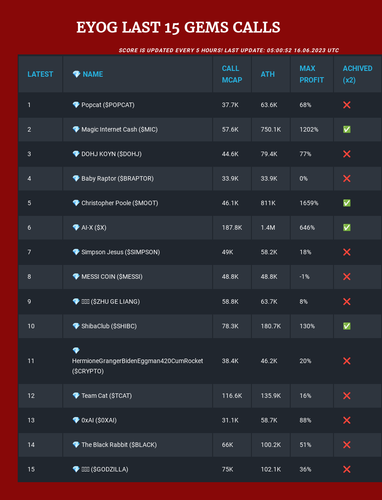Select the Team Cat ($TCAT) name

tap(107, 396)
